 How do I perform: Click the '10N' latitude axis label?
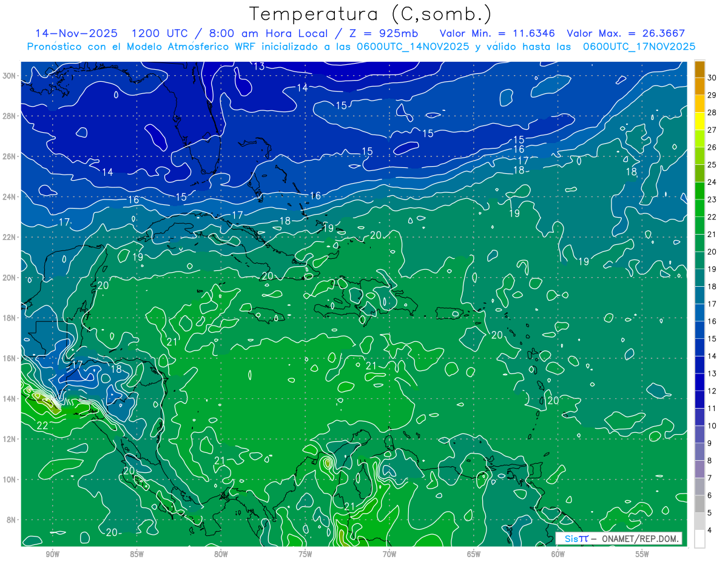point(10,479)
